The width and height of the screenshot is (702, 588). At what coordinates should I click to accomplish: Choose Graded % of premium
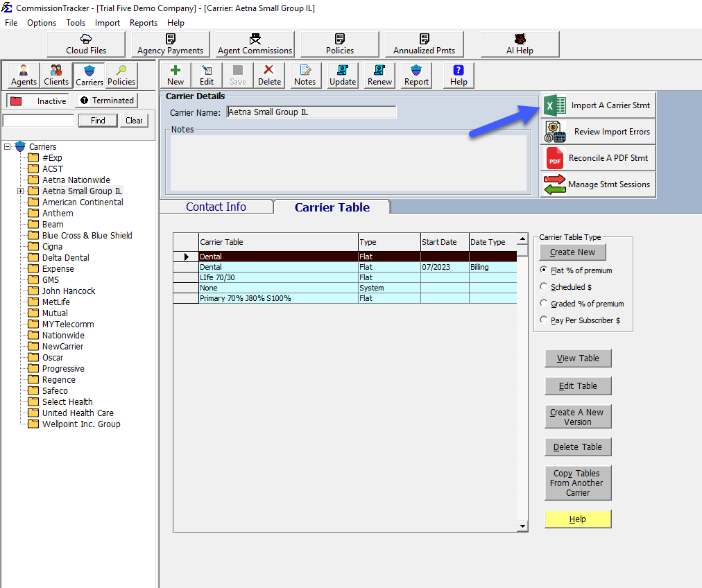[x=545, y=303]
